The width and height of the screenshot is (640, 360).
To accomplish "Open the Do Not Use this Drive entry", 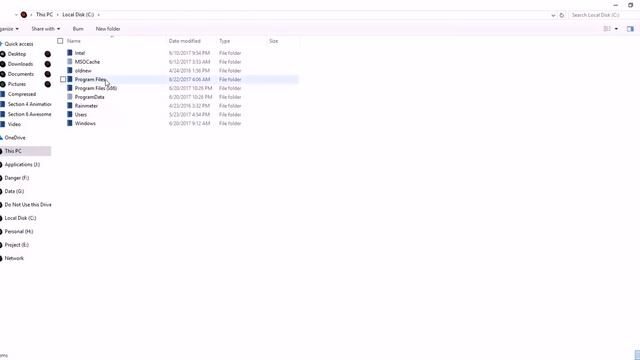I will (x=28, y=205).
